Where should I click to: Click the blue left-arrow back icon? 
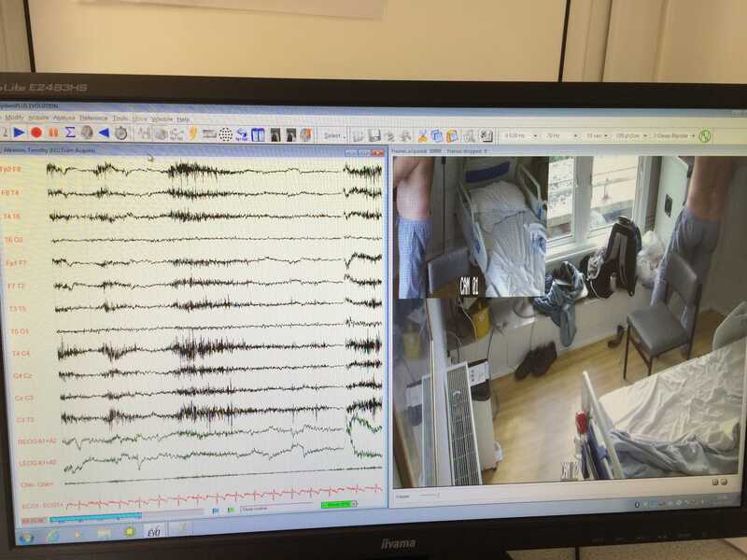(x=104, y=133)
